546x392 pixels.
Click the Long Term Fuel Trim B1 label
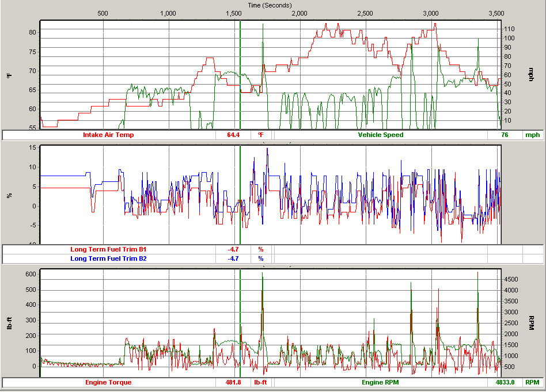pos(108,249)
